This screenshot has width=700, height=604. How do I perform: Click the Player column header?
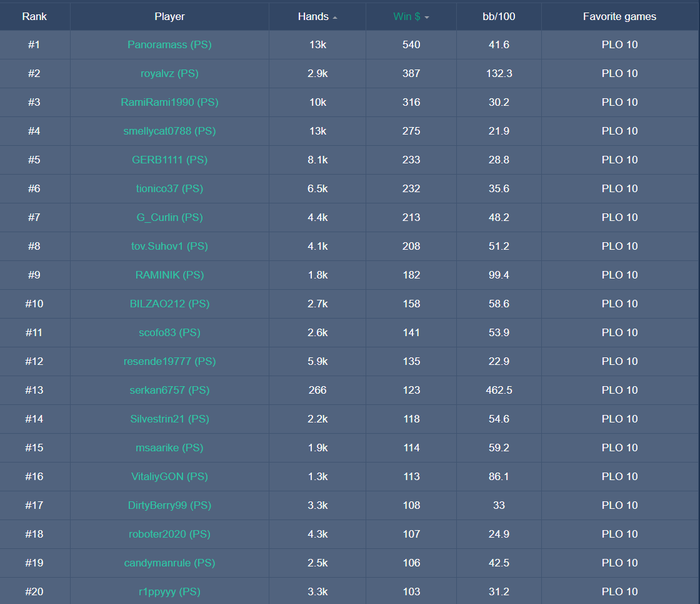[x=170, y=17]
